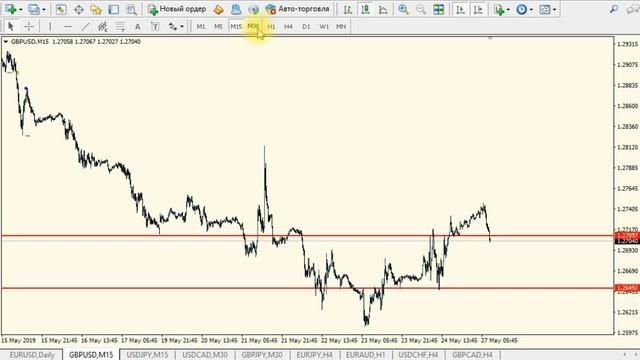The width and height of the screenshot is (640, 360).
Task: Switch to the W1 timeframe
Action: coord(324,27)
